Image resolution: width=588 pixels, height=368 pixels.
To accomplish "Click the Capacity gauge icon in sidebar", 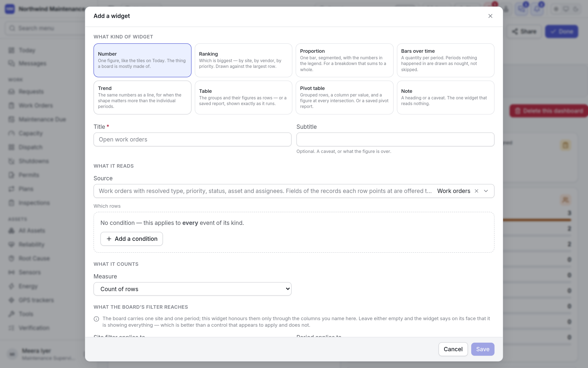I will [11, 133].
